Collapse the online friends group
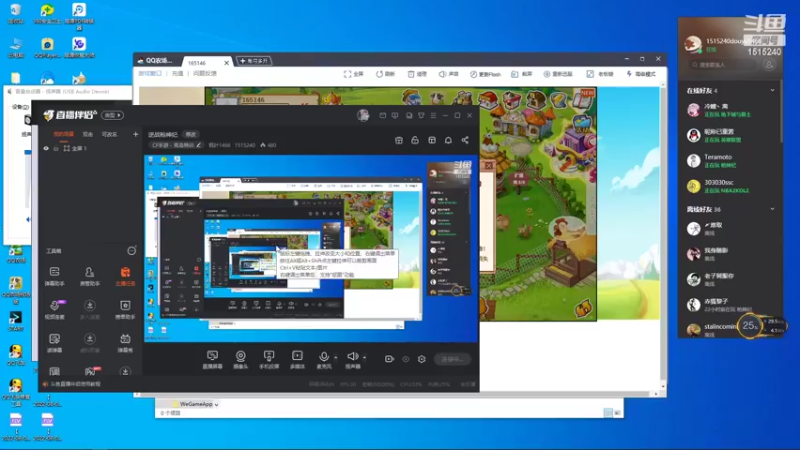Image resolution: width=800 pixels, height=450 pixels. pyautogui.click(x=772, y=90)
